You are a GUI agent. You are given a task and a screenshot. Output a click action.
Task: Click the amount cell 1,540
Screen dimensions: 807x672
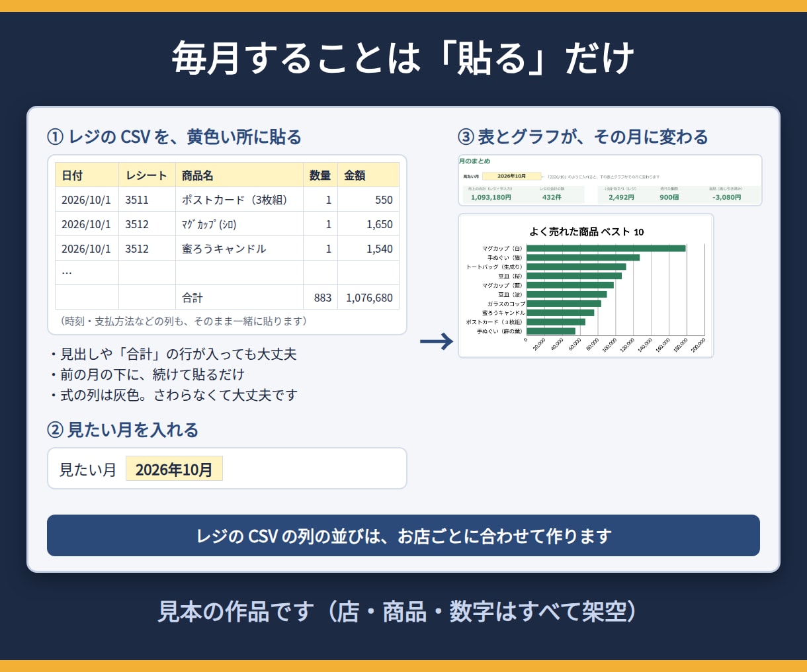(x=368, y=249)
